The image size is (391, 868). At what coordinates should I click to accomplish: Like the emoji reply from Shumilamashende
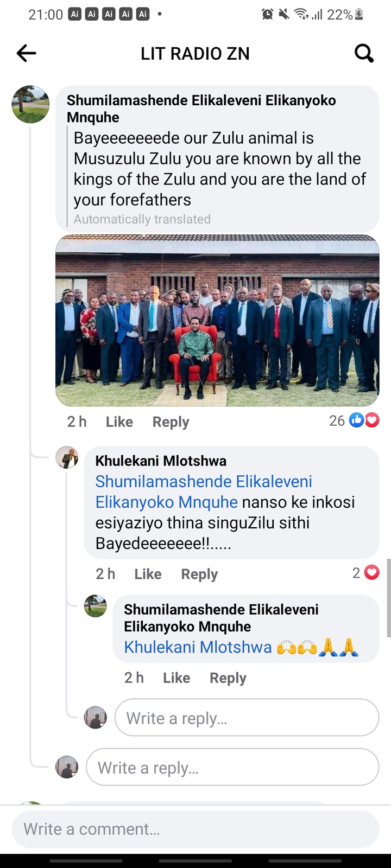click(176, 678)
